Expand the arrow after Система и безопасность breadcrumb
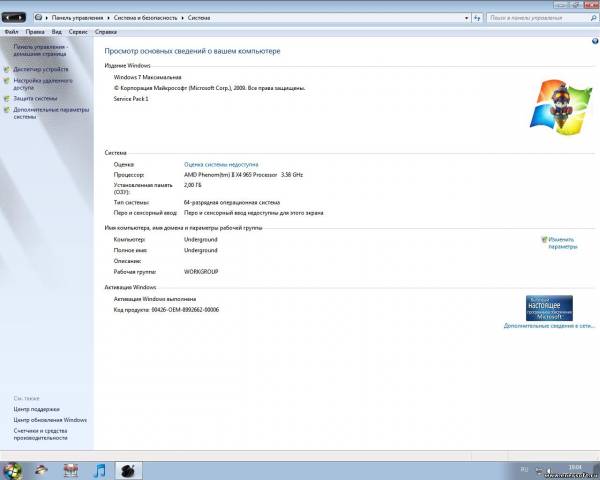 183,18
